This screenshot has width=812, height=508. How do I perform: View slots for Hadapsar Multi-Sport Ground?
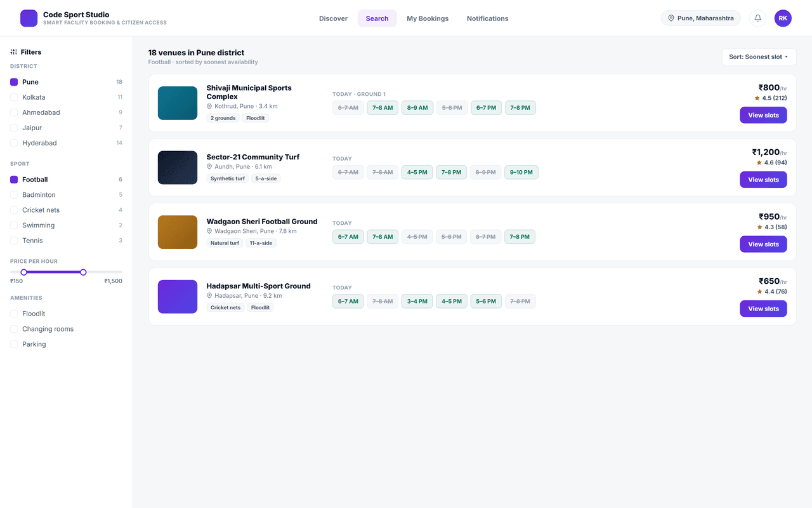pyautogui.click(x=763, y=309)
